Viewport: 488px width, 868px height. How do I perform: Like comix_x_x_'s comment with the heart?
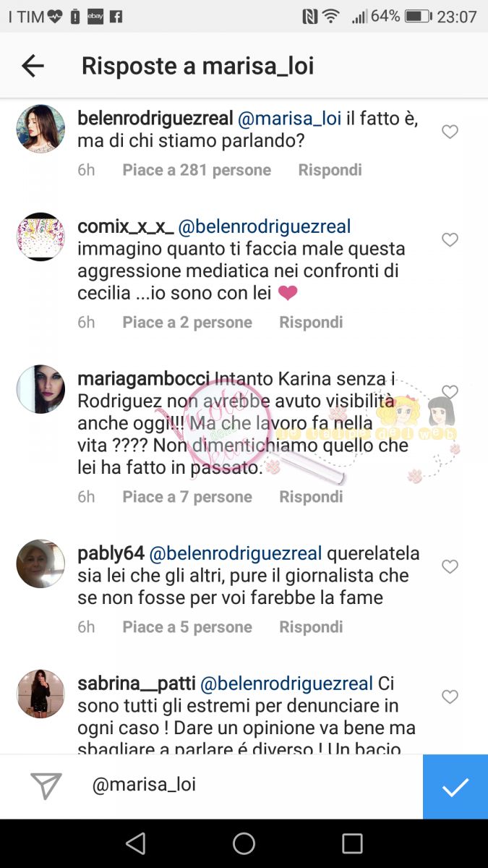(x=450, y=239)
